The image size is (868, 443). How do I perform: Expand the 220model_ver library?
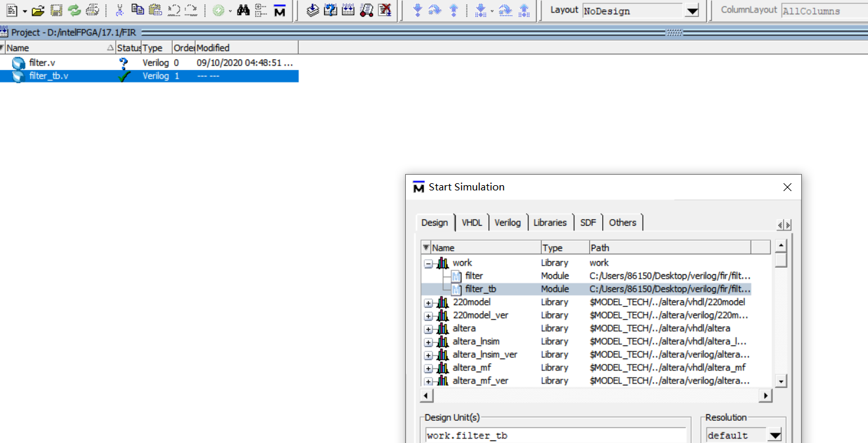coord(428,316)
